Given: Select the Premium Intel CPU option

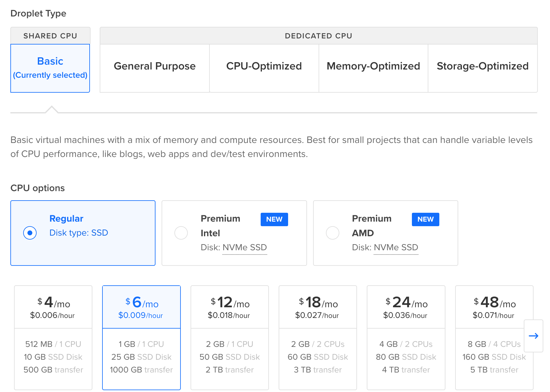Looking at the screenshot, I should coord(181,233).
